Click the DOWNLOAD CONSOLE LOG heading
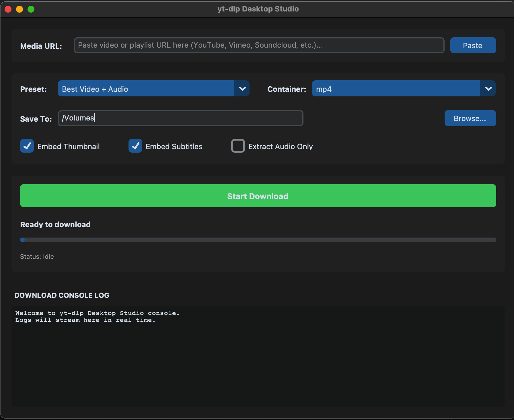 [x=62, y=295]
